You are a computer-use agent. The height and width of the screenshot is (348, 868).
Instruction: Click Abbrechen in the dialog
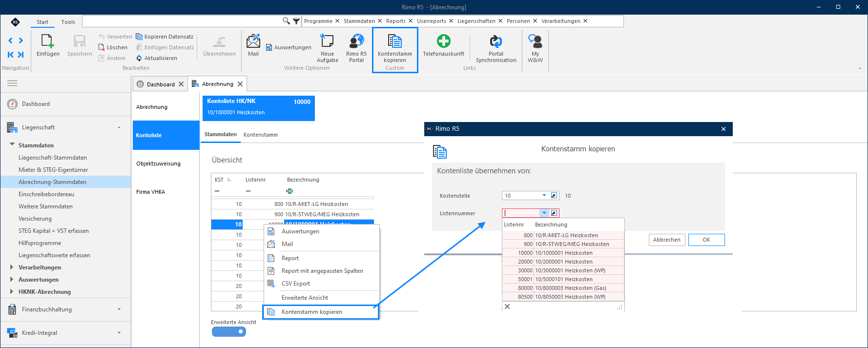pos(667,240)
